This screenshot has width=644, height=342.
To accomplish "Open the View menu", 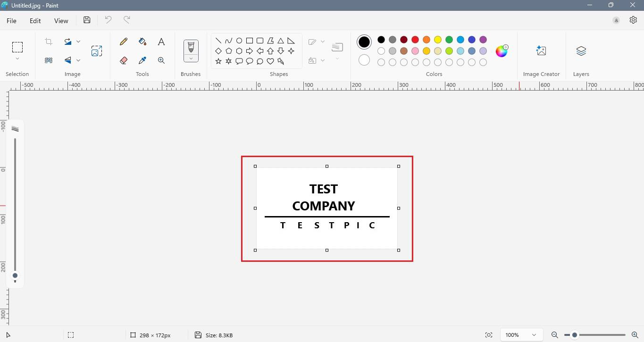I will [x=61, y=21].
